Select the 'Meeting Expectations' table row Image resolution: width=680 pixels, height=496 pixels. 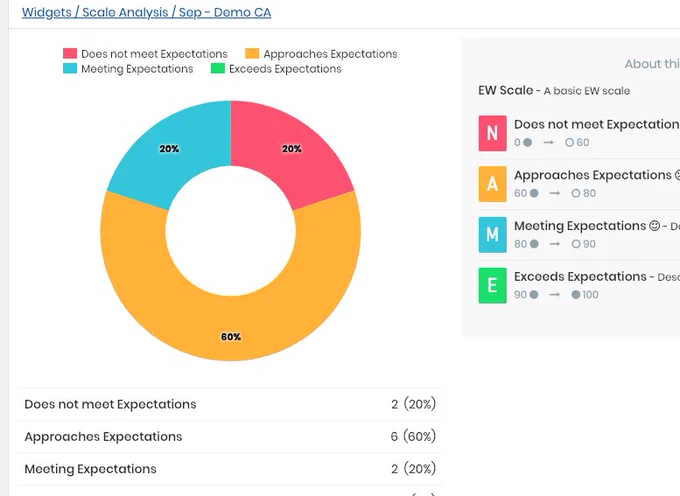point(230,469)
